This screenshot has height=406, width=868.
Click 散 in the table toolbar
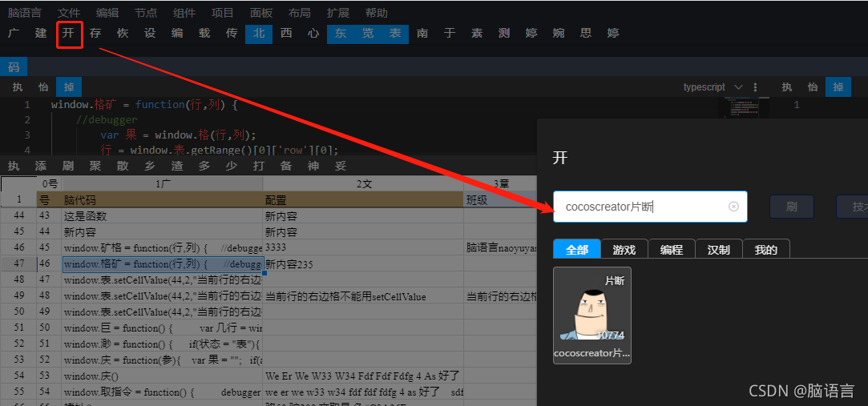123,166
